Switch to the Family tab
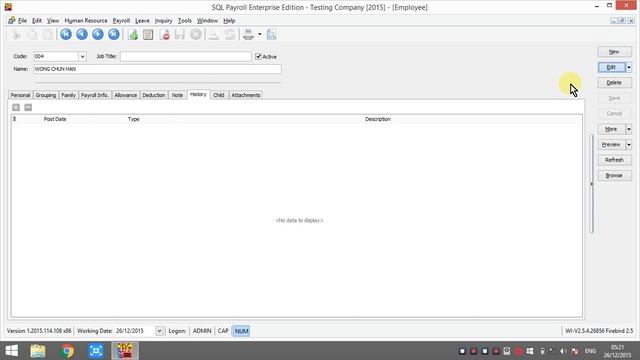Image resolution: width=640 pixels, height=360 pixels. (68, 95)
